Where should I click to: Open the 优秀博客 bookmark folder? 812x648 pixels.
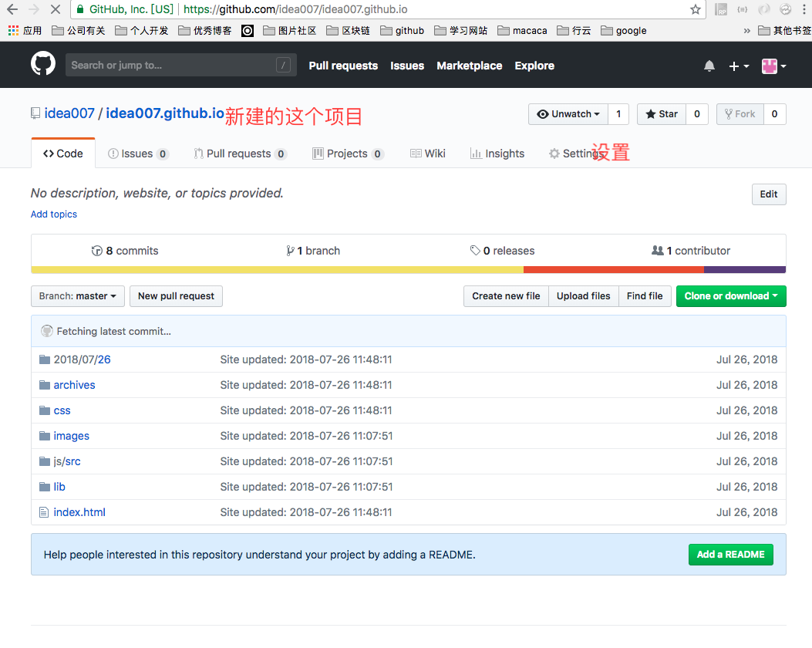pos(205,31)
